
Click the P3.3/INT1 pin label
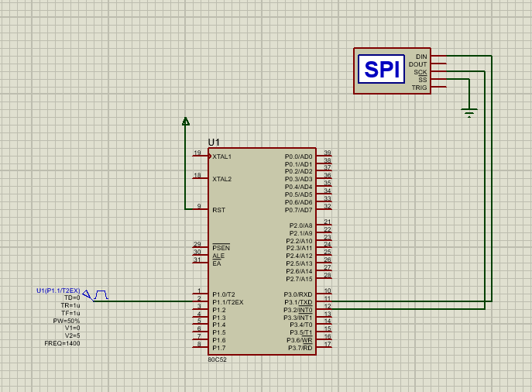298,318
